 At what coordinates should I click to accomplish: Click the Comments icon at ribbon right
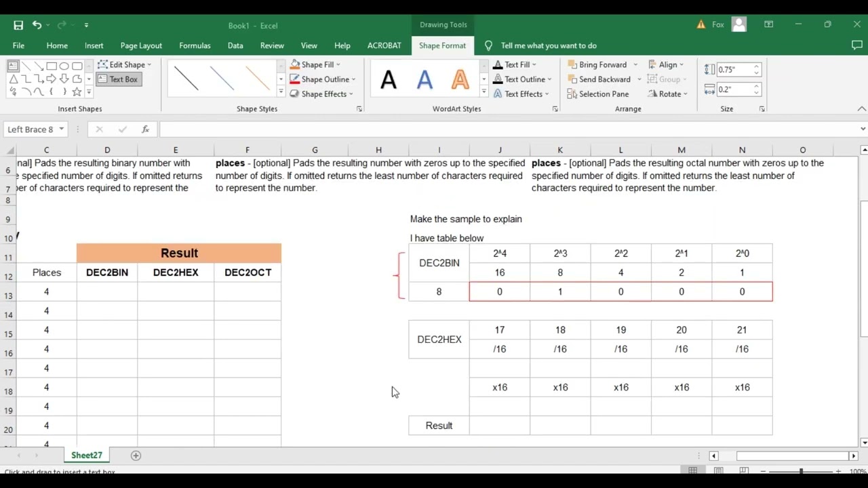point(856,45)
